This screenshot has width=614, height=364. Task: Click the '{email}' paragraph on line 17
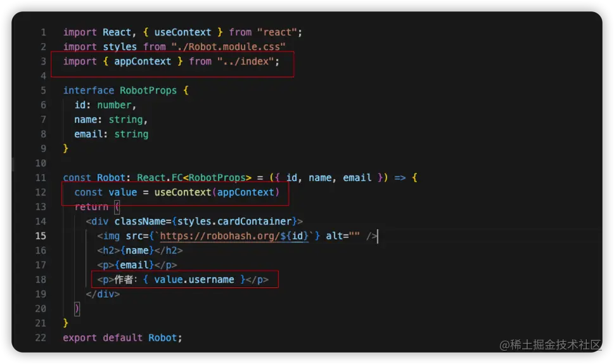[x=137, y=265]
